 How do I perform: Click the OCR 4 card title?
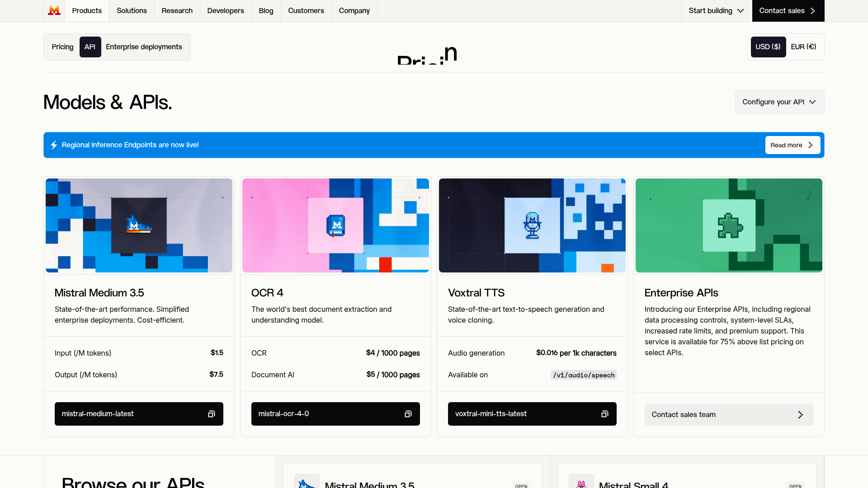coord(267,293)
